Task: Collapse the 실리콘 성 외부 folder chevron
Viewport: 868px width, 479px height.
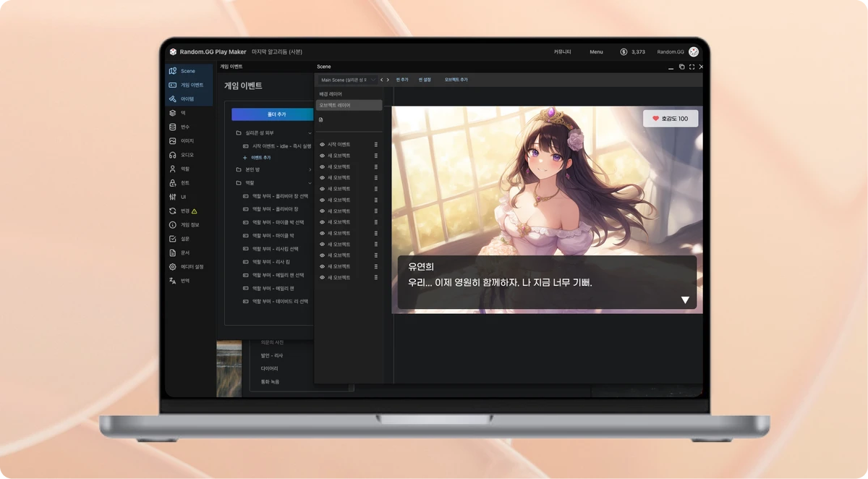Action: 310,133
